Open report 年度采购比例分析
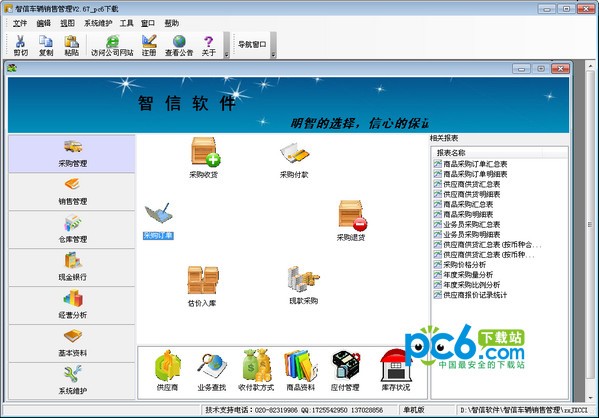 [x=467, y=285]
